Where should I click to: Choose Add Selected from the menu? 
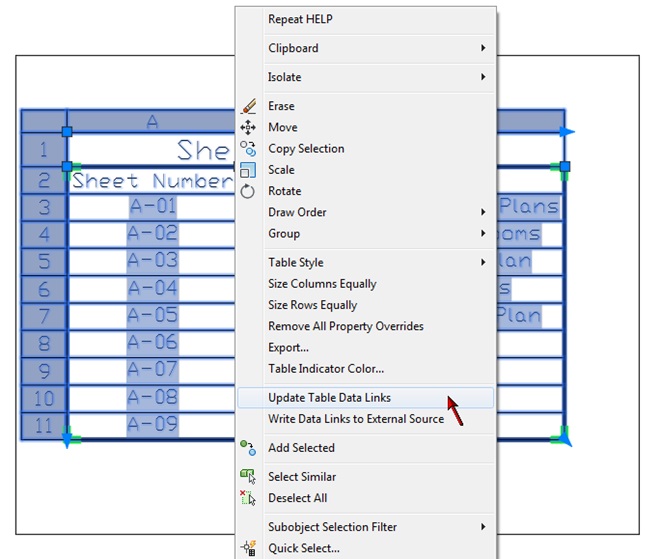pyautogui.click(x=366, y=448)
